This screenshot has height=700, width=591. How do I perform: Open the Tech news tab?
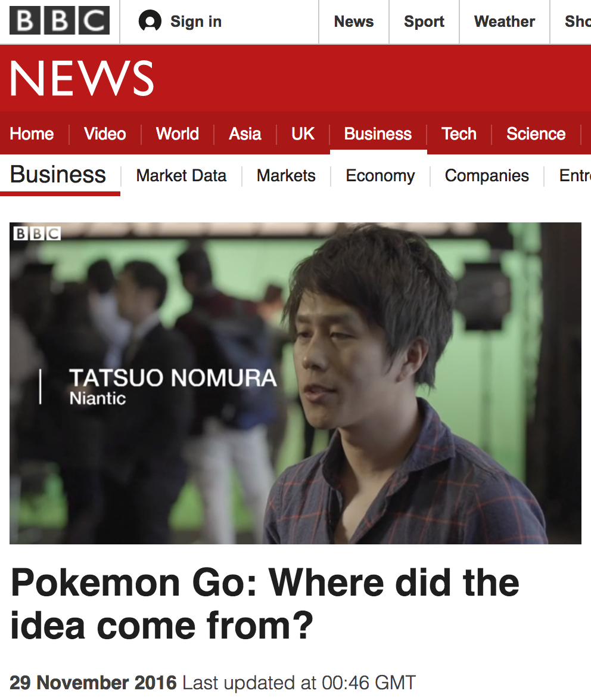[x=459, y=134]
